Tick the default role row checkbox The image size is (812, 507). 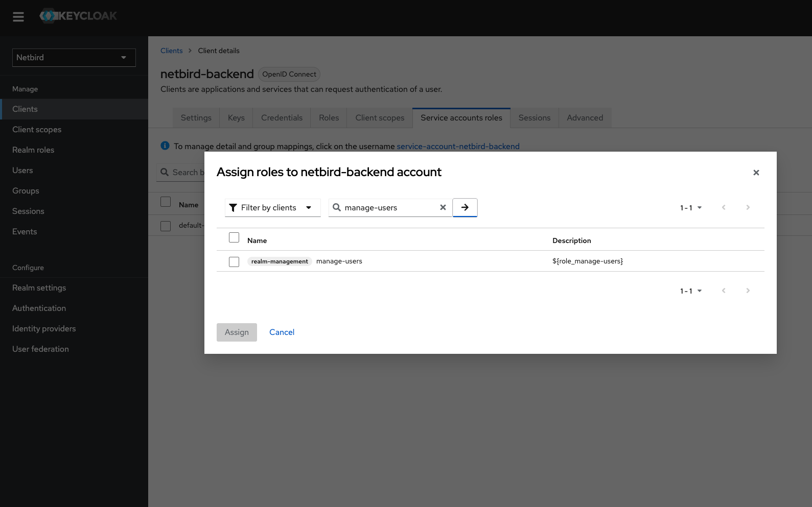tap(166, 226)
